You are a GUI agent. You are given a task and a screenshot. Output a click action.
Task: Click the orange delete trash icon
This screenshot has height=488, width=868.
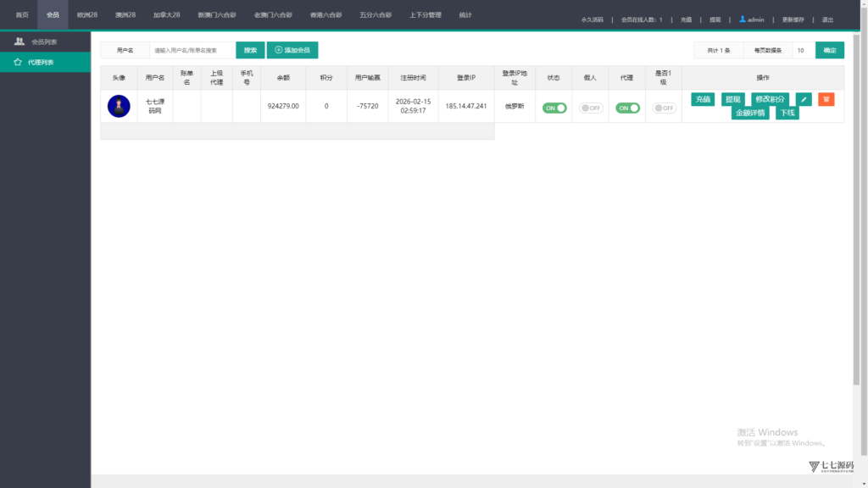[826, 99]
